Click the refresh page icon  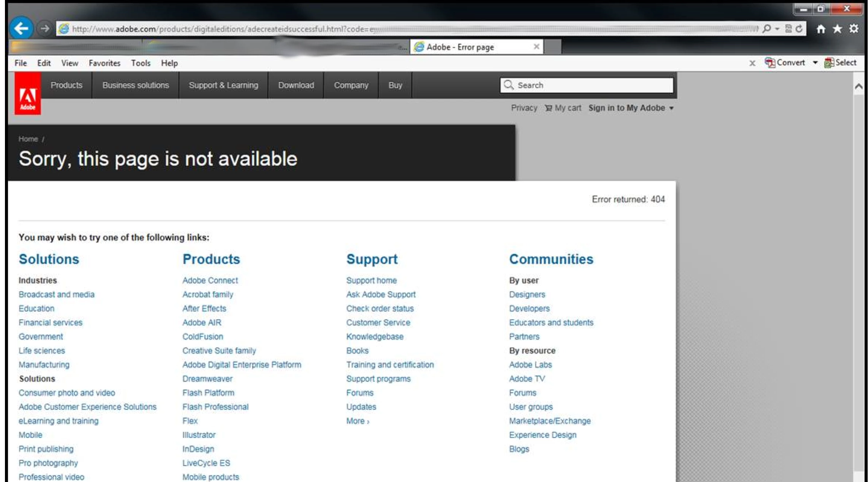point(799,29)
